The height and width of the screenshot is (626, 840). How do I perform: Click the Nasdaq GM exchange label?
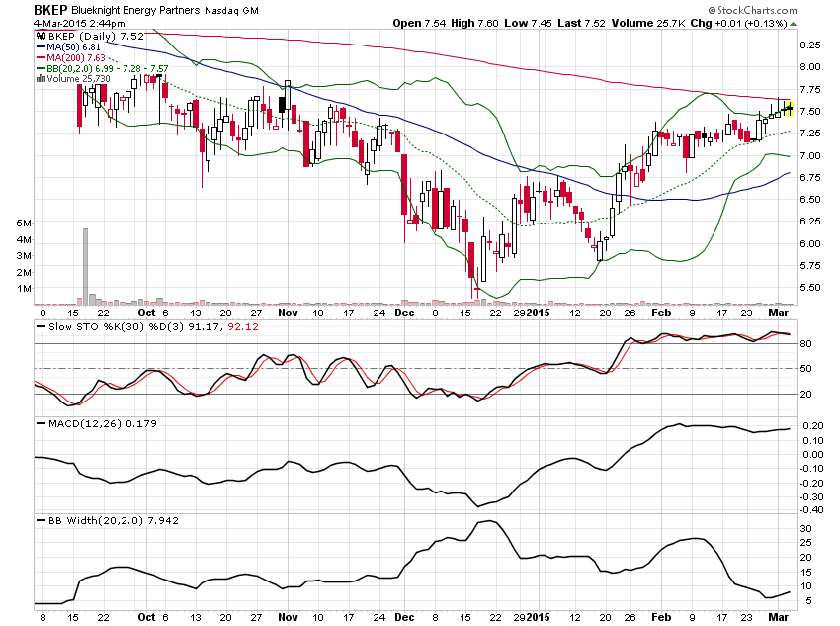(x=231, y=10)
